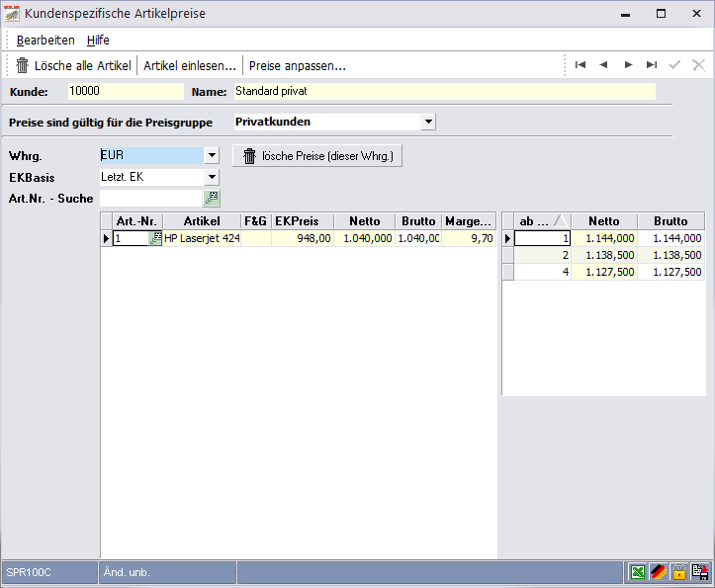Click the German flag language icon
Image resolution: width=715 pixels, height=588 pixels.
pyautogui.click(x=659, y=571)
